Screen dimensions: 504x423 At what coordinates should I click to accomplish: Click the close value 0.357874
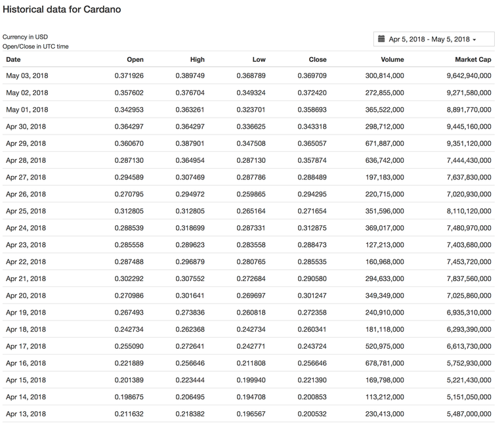click(312, 160)
